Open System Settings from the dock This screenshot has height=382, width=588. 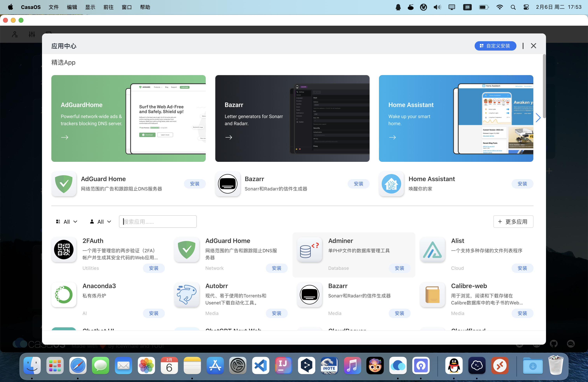click(x=238, y=365)
